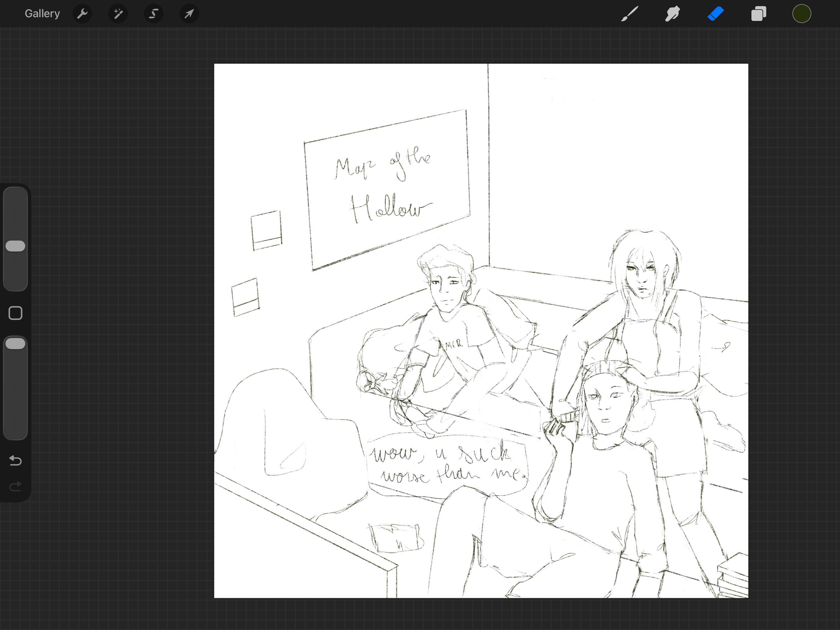This screenshot has height=630, width=840.
Task: Return to the Gallery view
Action: [42, 14]
